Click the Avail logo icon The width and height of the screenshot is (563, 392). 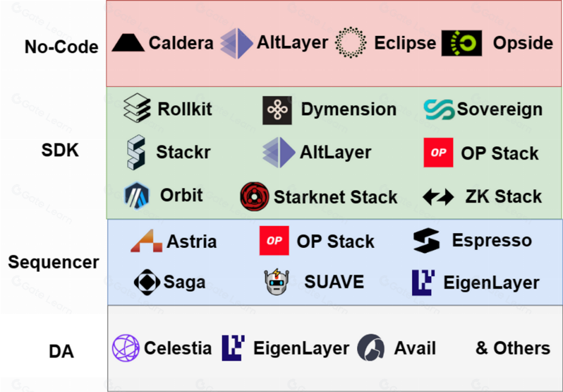pyautogui.click(x=371, y=348)
